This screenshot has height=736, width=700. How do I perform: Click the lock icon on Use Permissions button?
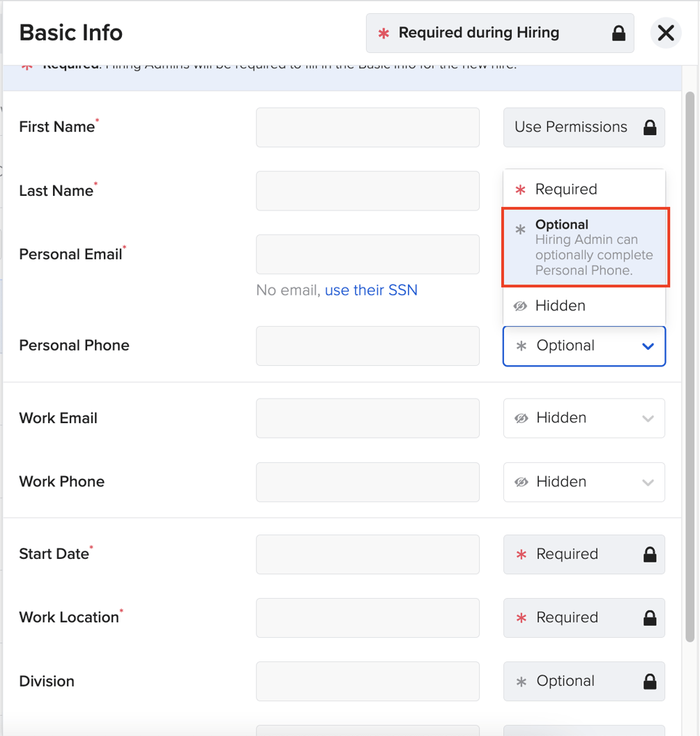[649, 128]
